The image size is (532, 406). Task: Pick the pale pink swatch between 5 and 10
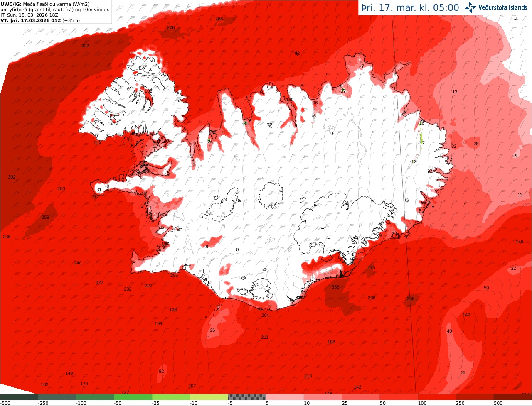click(285, 397)
